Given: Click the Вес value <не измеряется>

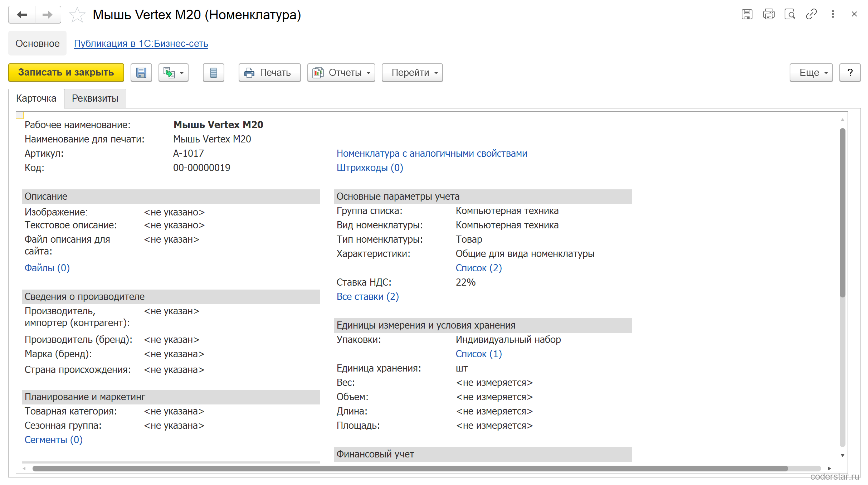Looking at the screenshot, I should [494, 383].
